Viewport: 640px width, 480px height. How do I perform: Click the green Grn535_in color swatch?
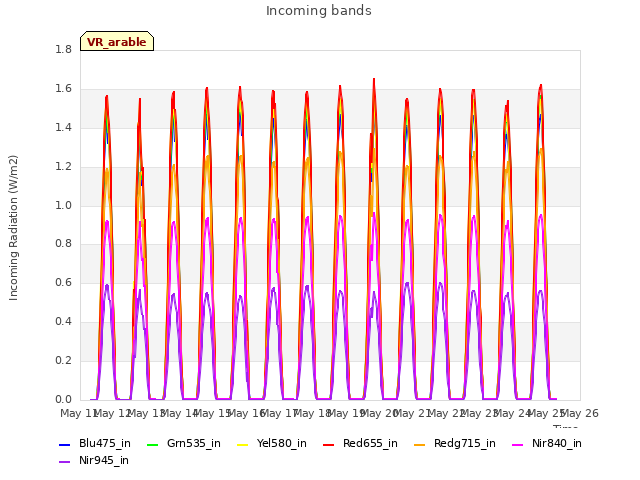tap(152, 444)
